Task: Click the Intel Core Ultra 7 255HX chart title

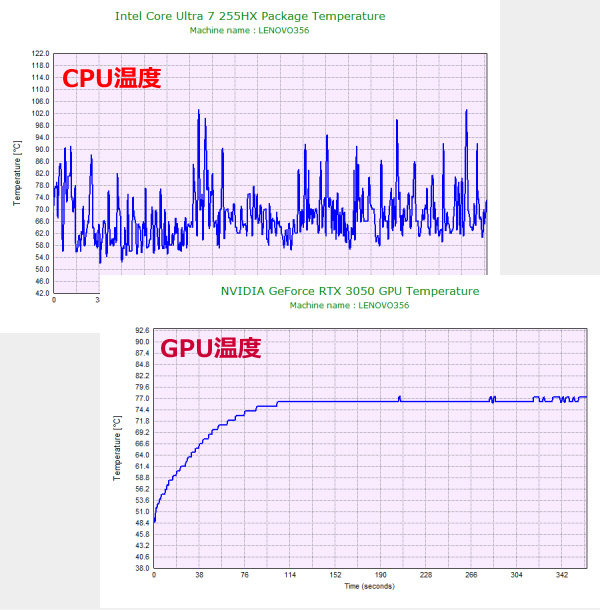Action: coord(250,17)
